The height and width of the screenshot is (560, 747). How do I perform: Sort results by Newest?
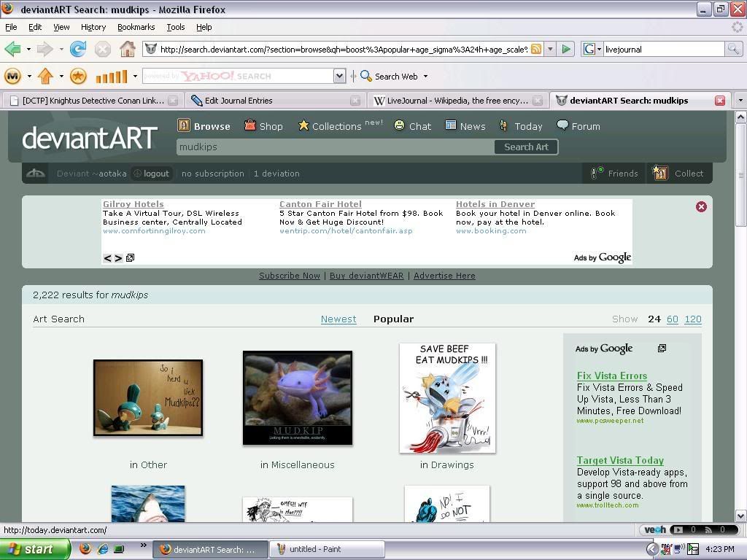click(x=338, y=319)
